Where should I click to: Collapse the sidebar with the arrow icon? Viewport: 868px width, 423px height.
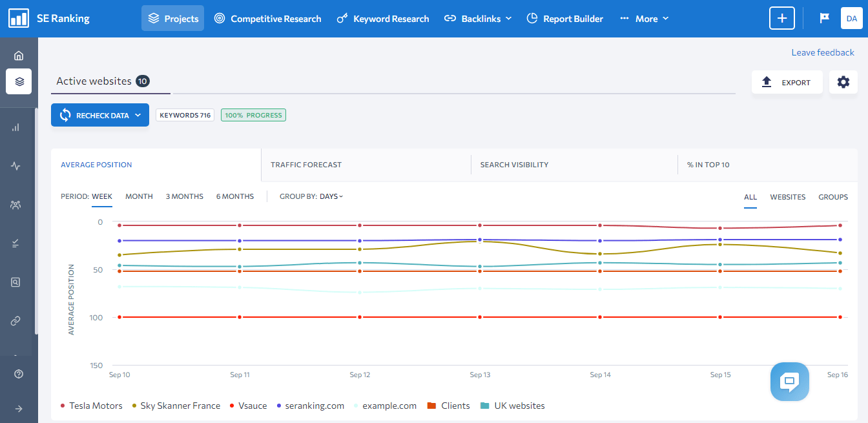point(18,407)
